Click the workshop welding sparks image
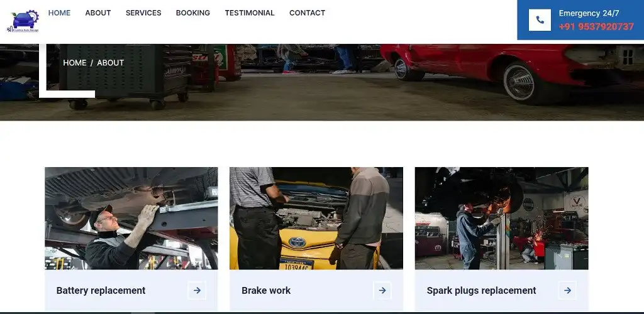 point(501,218)
